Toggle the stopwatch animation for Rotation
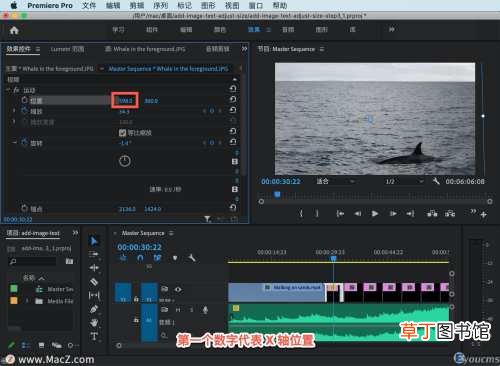This screenshot has width=500, height=366. point(25,143)
